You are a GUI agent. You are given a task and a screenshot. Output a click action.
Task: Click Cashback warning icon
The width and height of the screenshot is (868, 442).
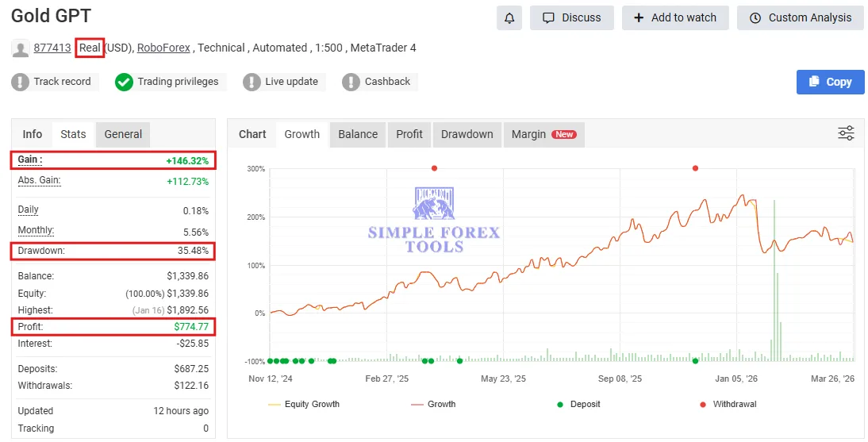click(x=351, y=82)
